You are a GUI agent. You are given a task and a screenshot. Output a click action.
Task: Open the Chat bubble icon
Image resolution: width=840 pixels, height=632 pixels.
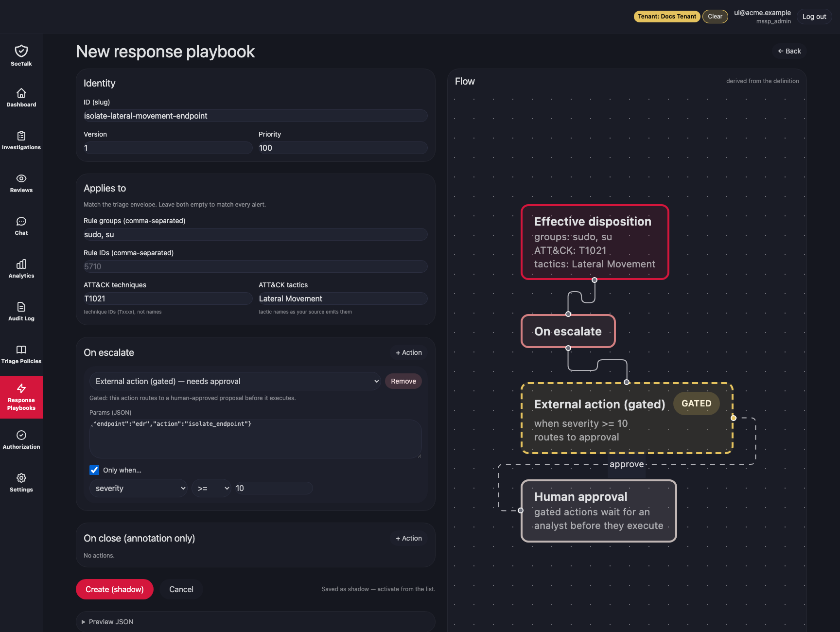(21, 221)
